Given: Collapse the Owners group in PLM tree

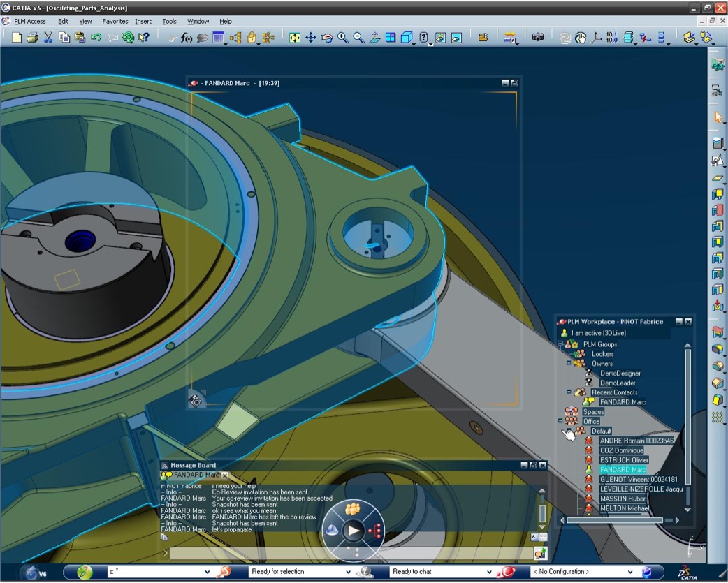Looking at the screenshot, I should 569,363.
